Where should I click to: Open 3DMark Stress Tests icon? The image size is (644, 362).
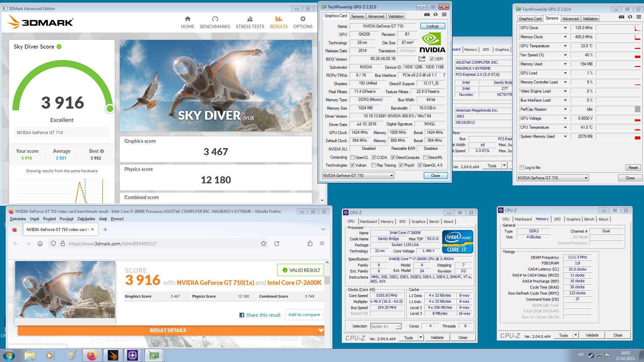(250, 19)
